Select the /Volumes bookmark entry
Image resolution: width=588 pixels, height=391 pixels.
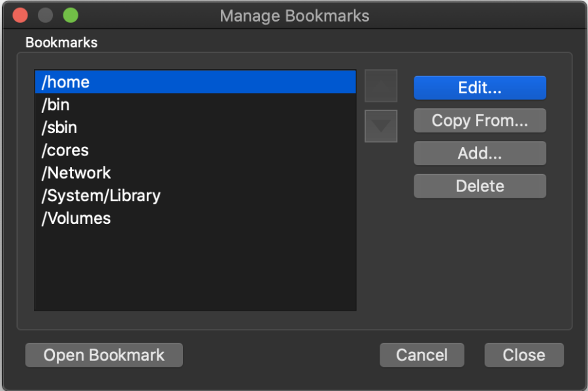pos(76,219)
